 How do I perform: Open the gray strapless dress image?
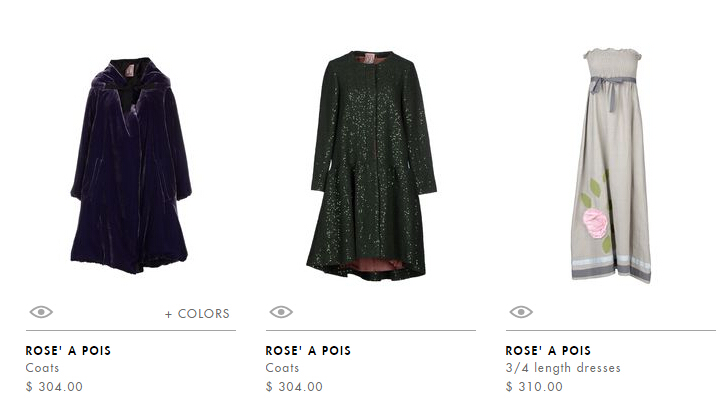pyautogui.click(x=611, y=165)
